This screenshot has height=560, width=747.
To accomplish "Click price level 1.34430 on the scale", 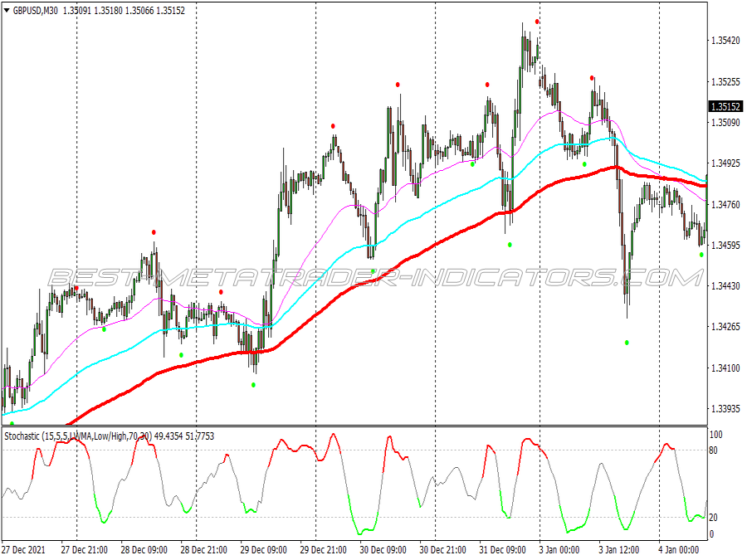I will tap(725, 285).
